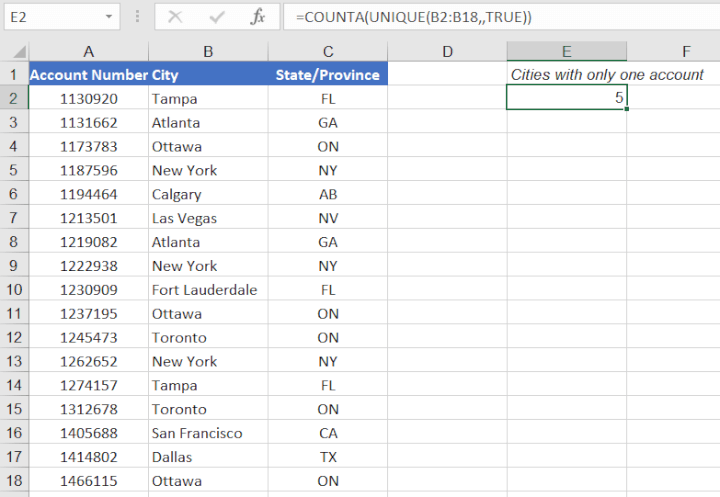Viewport: 720px width, 497px height.
Task: Click the 'Cities with only one account' cell
Action: click(607, 75)
